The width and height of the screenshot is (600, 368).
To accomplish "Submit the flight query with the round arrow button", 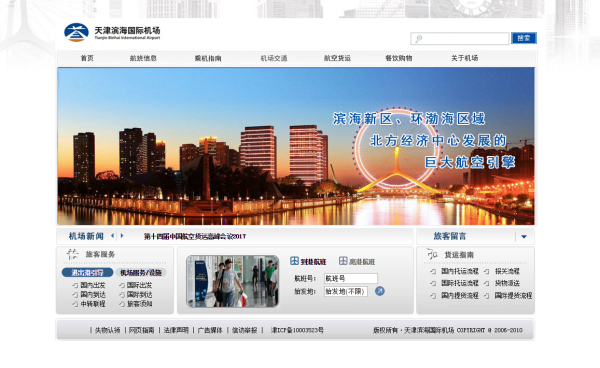I will [380, 291].
